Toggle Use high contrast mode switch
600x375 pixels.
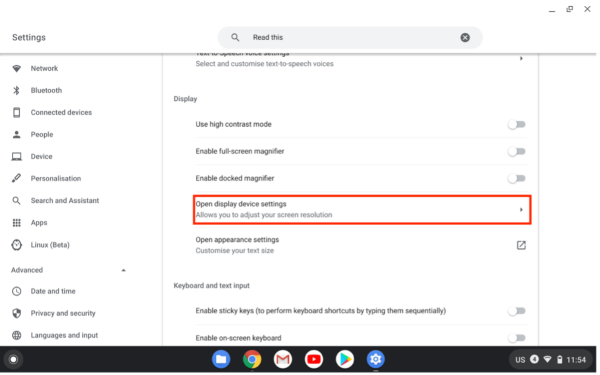517,124
